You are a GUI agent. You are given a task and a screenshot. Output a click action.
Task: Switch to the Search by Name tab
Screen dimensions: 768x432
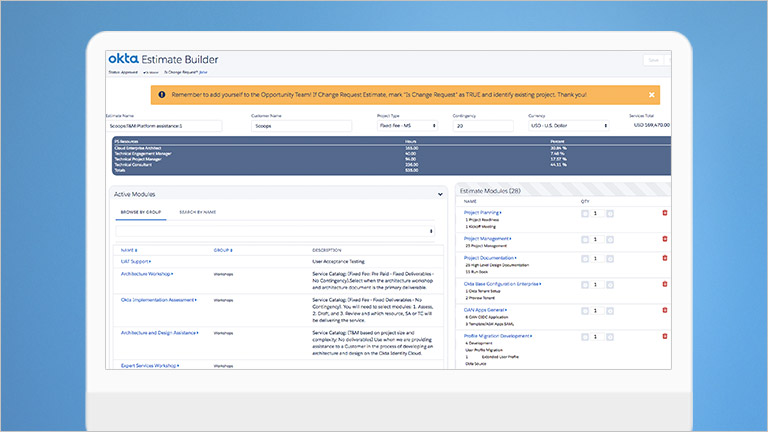click(x=197, y=212)
